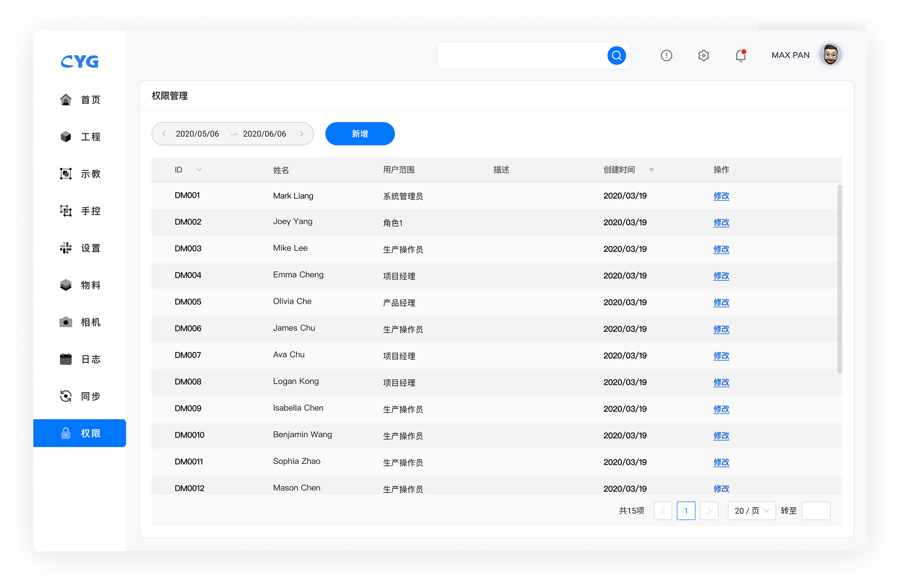Click MAX PAN username text
901x588 pixels.
coord(790,55)
